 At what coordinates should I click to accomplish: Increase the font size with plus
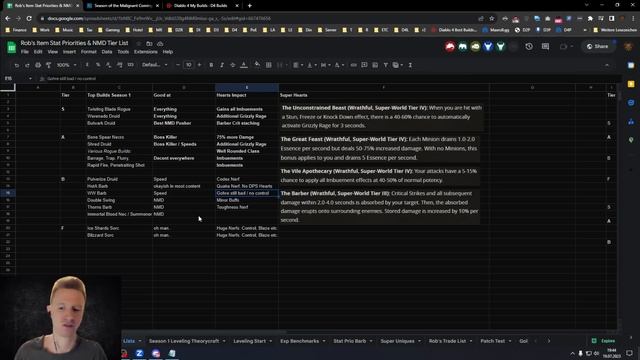pyautogui.click(x=199, y=65)
